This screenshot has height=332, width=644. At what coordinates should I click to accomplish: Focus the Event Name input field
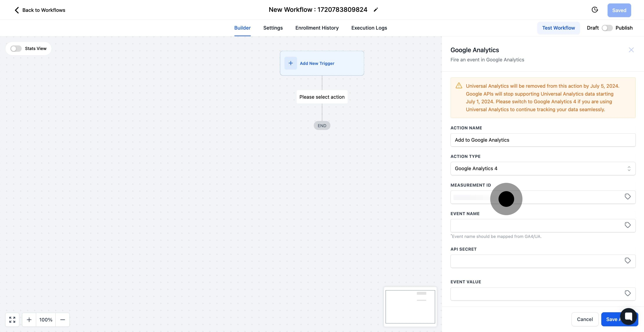pyautogui.click(x=543, y=225)
